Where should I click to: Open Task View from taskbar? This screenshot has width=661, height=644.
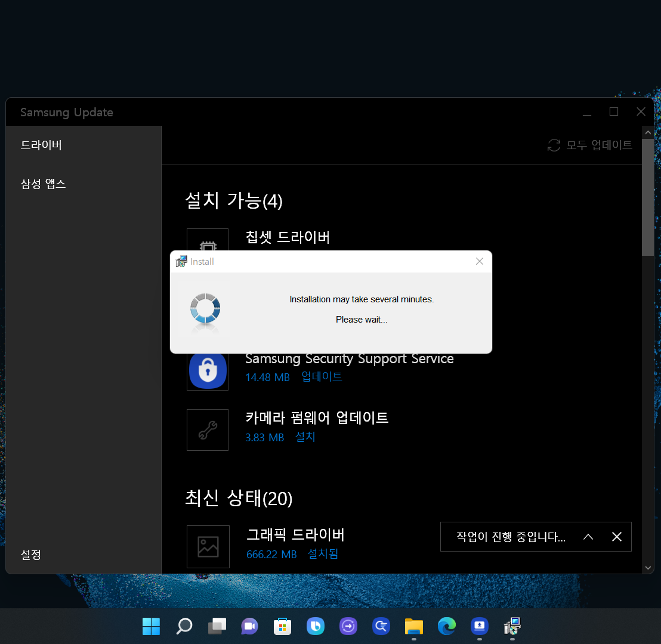pyautogui.click(x=217, y=626)
